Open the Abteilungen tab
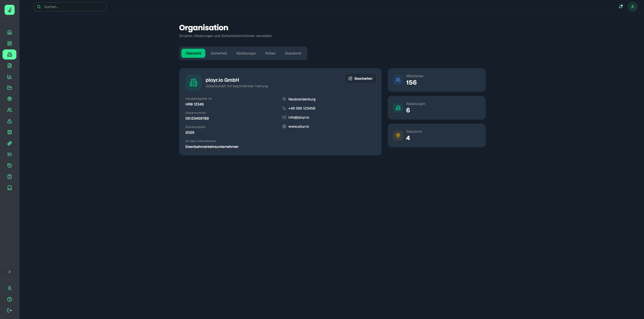This screenshot has width=644, height=319. point(246,53)
